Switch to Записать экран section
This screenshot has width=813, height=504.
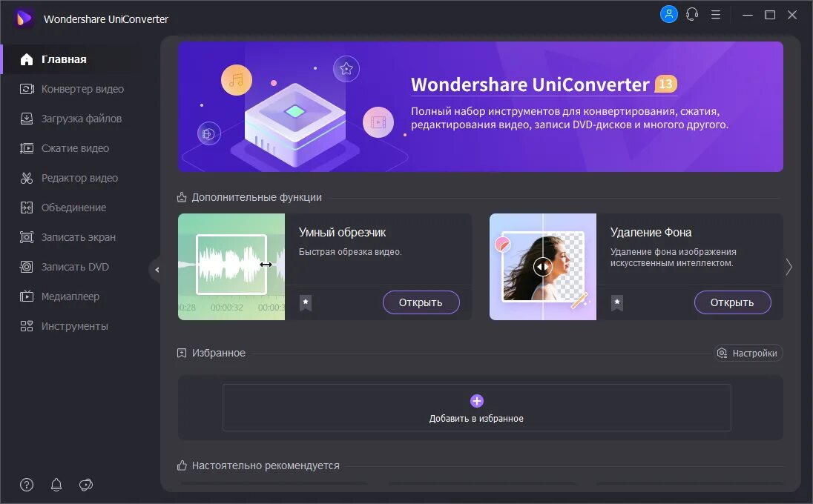pos(79,237)
